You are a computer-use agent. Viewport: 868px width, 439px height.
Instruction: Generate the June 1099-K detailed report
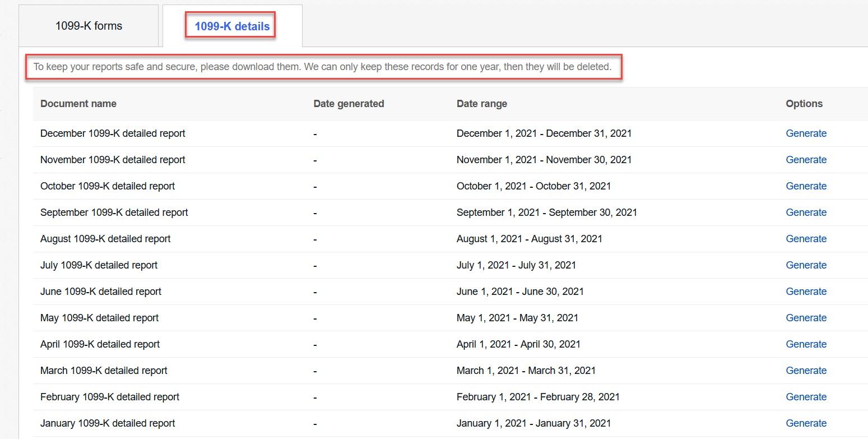806,292
